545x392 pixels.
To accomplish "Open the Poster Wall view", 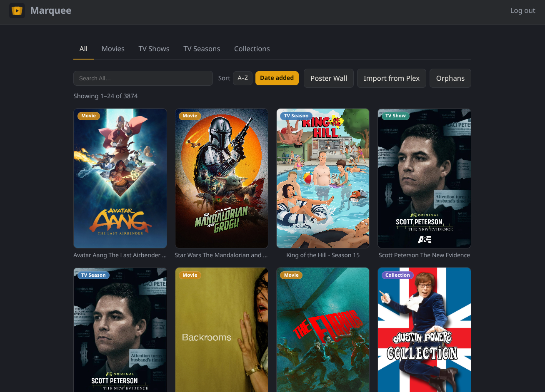I will [x=329, y=78].
